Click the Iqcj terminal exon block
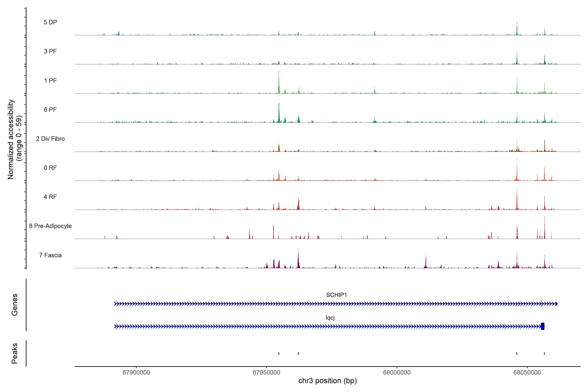This screenshot has height=392, width=588. point(542,326)
